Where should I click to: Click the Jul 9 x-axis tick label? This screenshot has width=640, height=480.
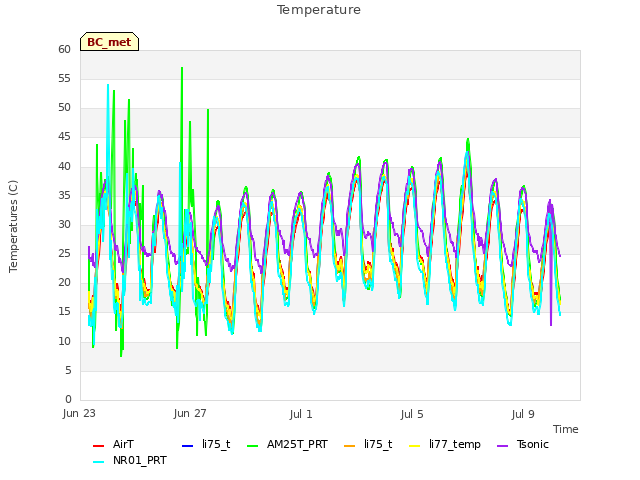(x=523, y=414)
